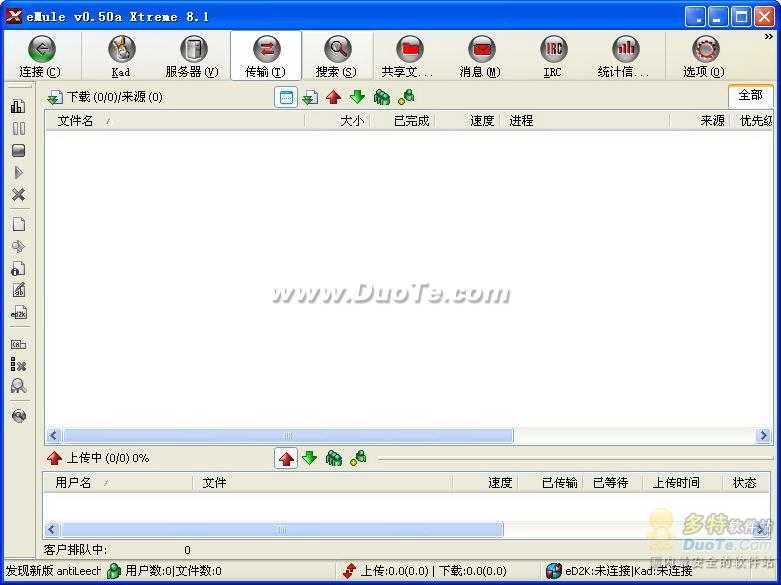Image resolution: width=781 pixels, height=585 pixels.
Task: Click the cancel (X) sidebar icon
Action: pos(18,195)
